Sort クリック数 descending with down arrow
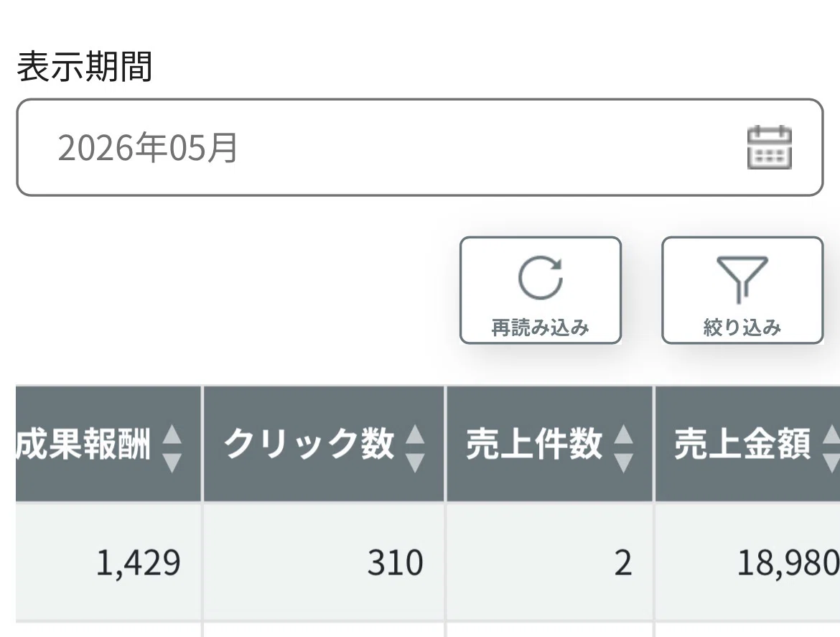The width and height of the screenshot is (840, 637). (415, 463)
